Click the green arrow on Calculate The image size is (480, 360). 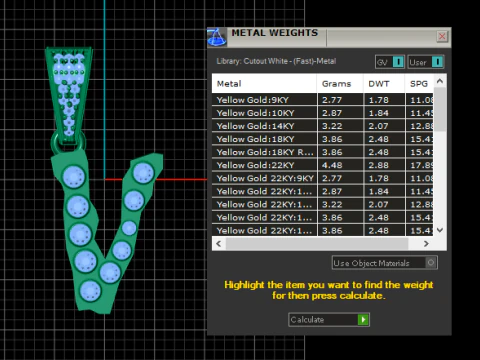(363, 320)
